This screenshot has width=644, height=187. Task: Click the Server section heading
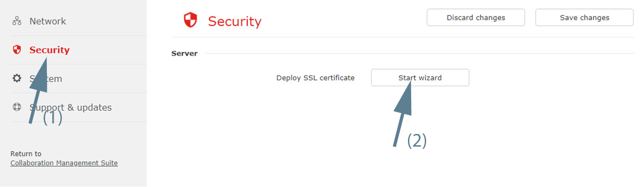tap(184, 54)
